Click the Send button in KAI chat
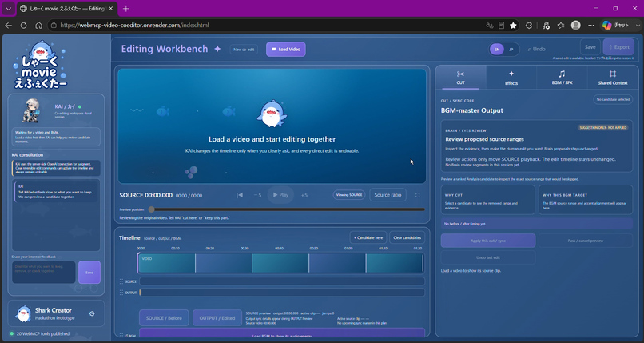Viewport: 644px width, 343px height. click(x=89, y=272)
